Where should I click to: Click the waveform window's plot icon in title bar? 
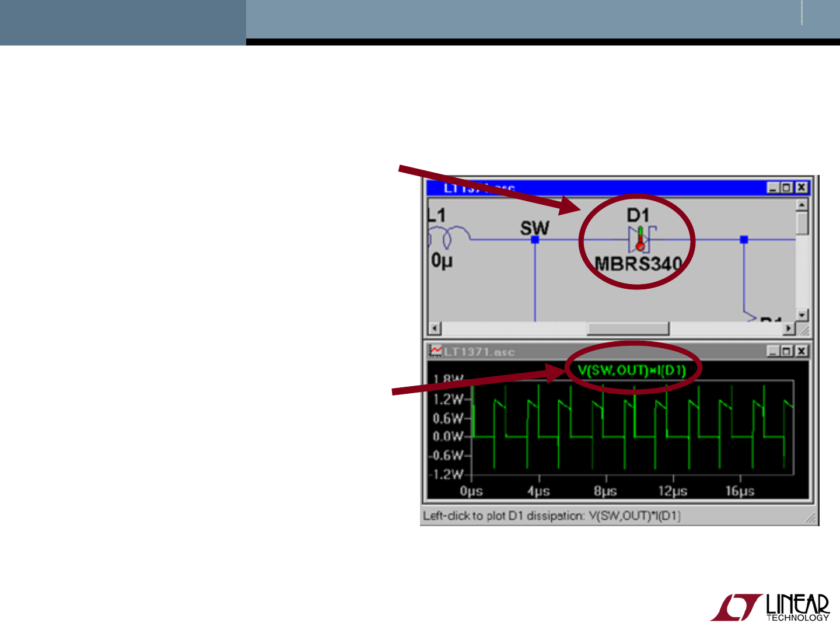click(x=436, y=351)
